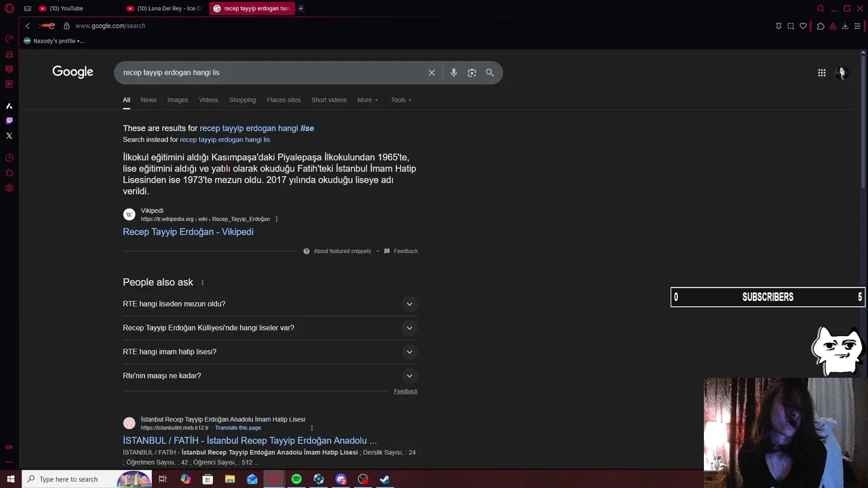868x488 pixels.
Task: Click the pinboards pin icon in toolbar
Action: click(778, 26)
